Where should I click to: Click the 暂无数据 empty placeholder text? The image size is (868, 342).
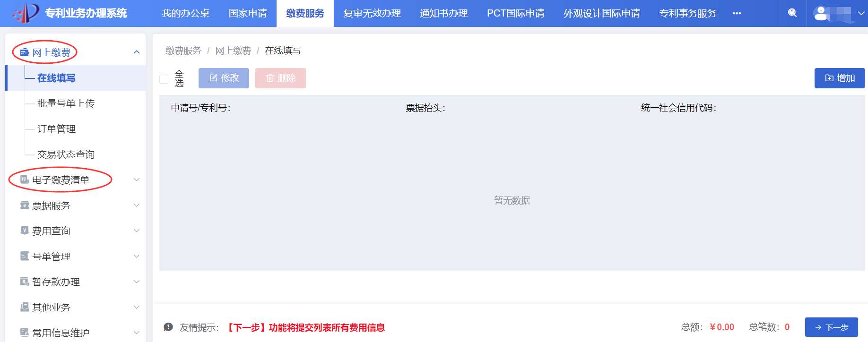coord(512,200)
